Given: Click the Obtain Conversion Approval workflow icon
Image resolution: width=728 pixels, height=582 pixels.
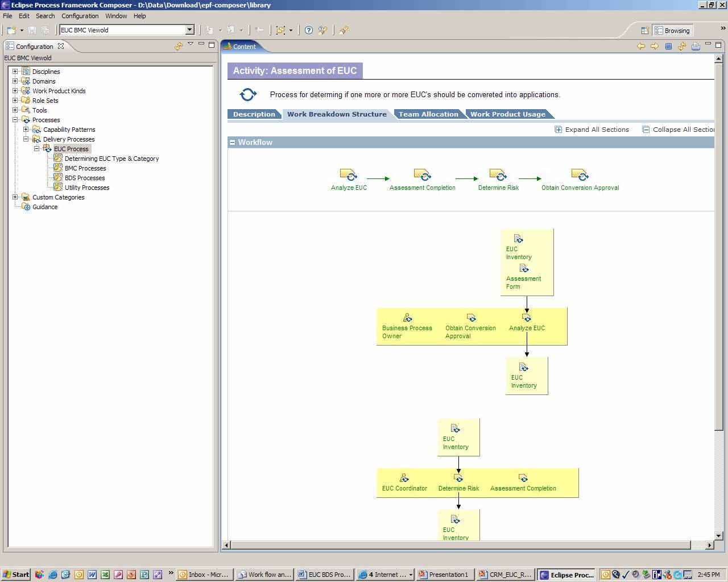Looking at the screenshot, I should pos(579,175).
